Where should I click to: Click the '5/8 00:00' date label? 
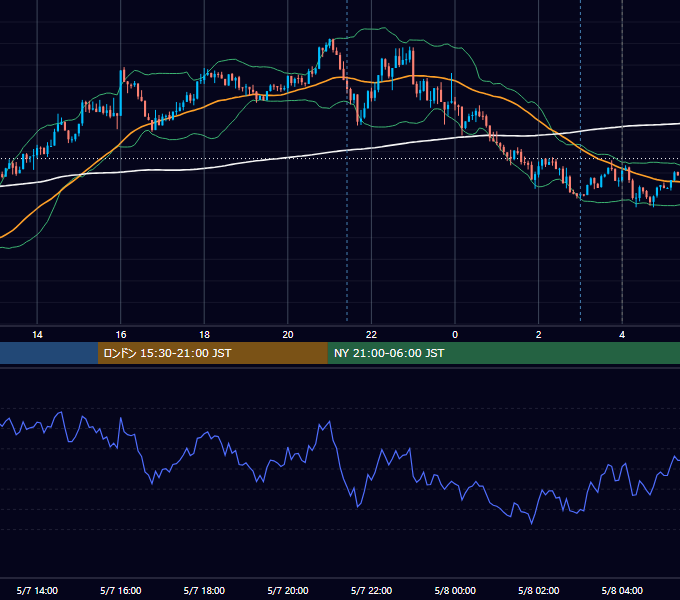tap(455, 591)
